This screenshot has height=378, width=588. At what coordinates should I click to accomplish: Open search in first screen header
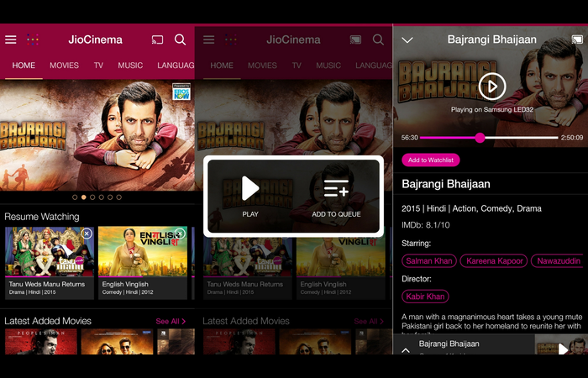tap(181, 39)
